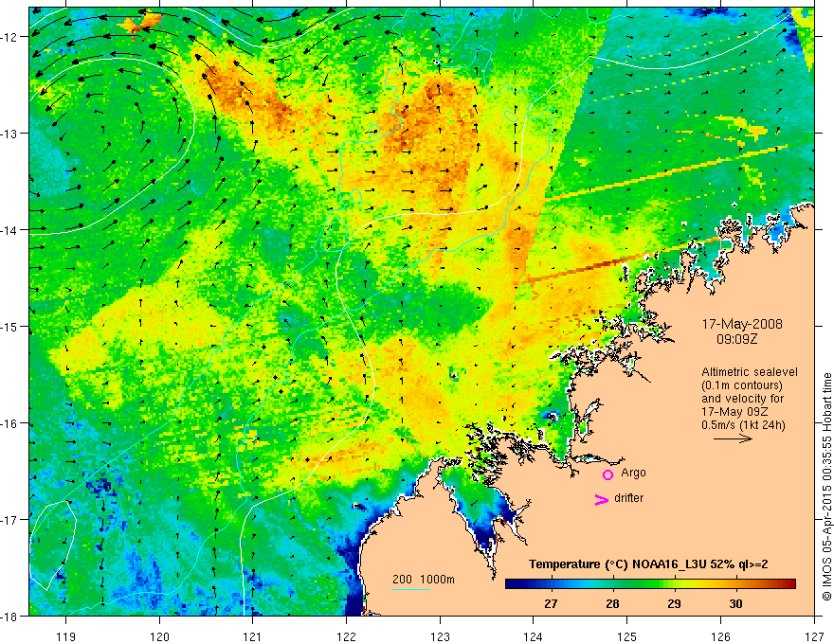Viewport: 834px width, 644px height.
Task: Click the 'and velocity for' caption line
Action: click(x=742, y=399)
